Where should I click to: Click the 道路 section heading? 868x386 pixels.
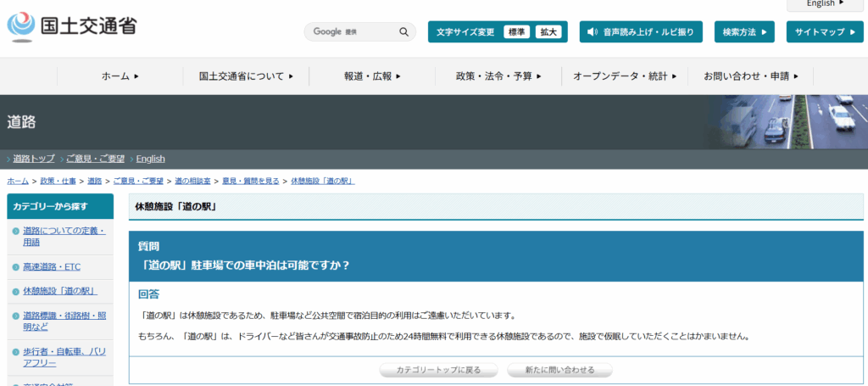(x=21, y=122)
